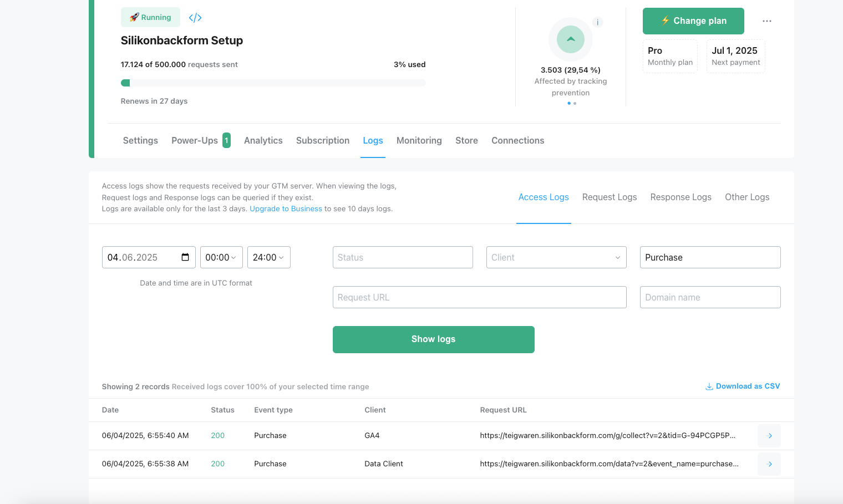Image resolution: width=843 pixels, height=504 pixels.
Task: Click the Status column header
Action: click(x=222, y=410)
